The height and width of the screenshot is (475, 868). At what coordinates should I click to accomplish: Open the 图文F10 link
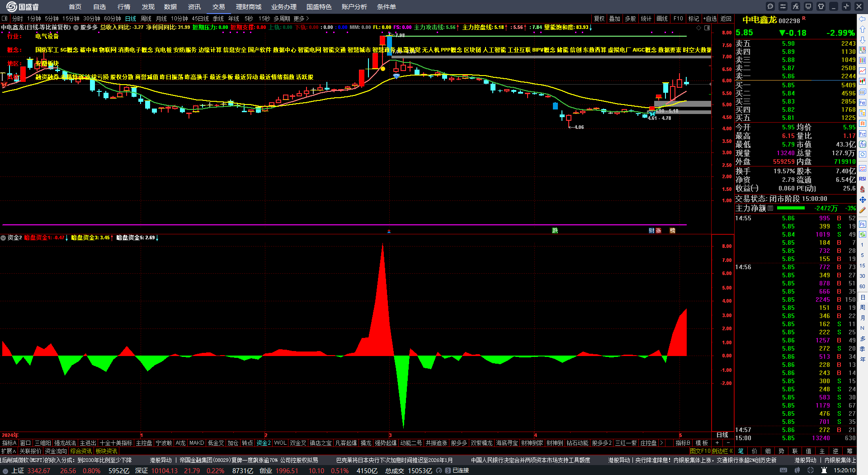click(x=700, y=451)
